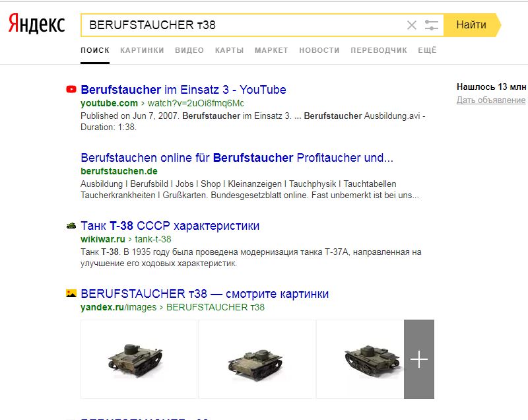This screenshot has width=528, height=420.
Task: Open Berufstaucher im Einsatz 3 YouTube link
Action: 183,90
